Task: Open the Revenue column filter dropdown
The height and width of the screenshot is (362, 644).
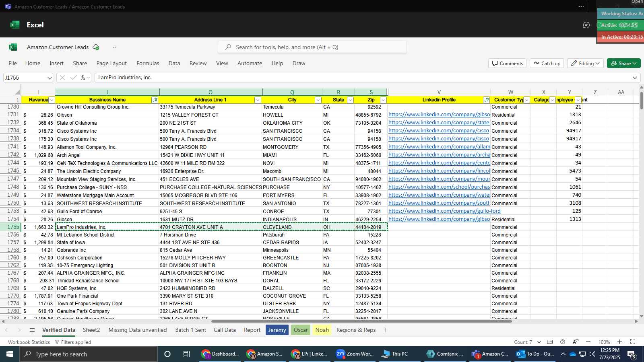Action: [52, 100]
